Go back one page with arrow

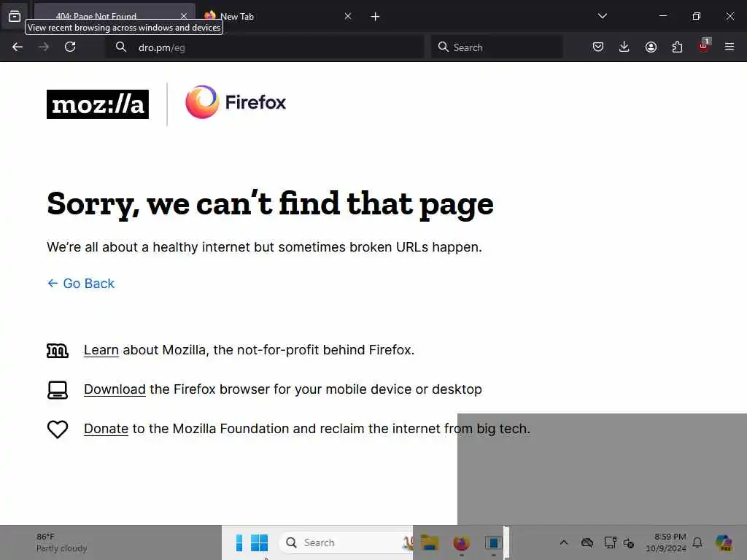[x=18, y=47]
